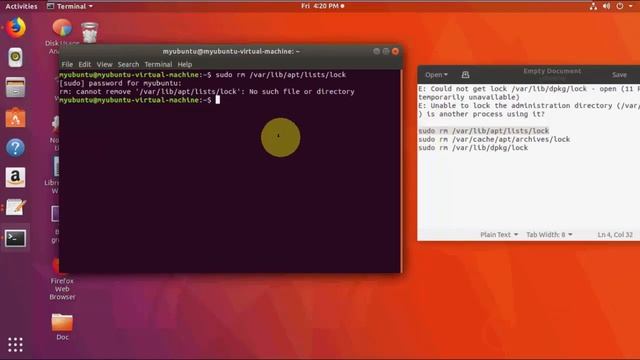Open the View menu in Terminal

coord(104,64)
